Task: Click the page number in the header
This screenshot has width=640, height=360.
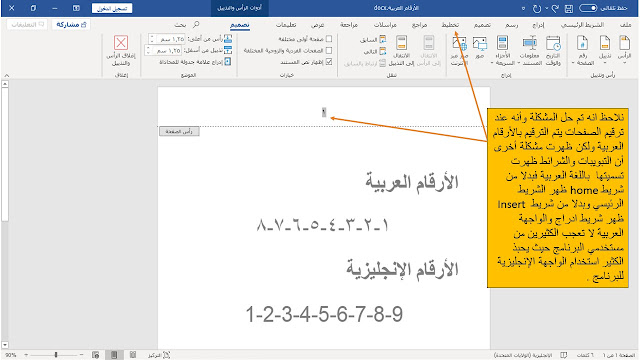Action: (x=324, y=112)
